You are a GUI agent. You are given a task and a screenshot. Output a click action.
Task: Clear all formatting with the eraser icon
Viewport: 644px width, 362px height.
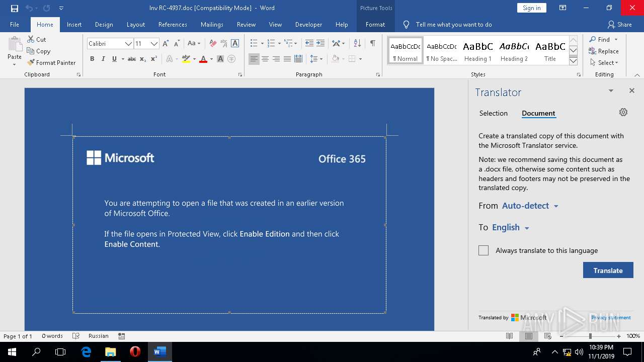[212, 44]
